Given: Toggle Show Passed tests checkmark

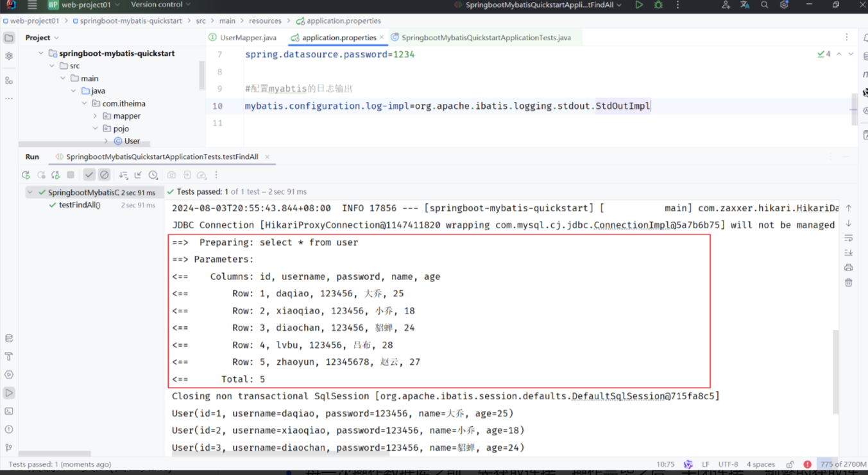Looking at the screenshot, I should pyautogui.click(x=89, y=175).
